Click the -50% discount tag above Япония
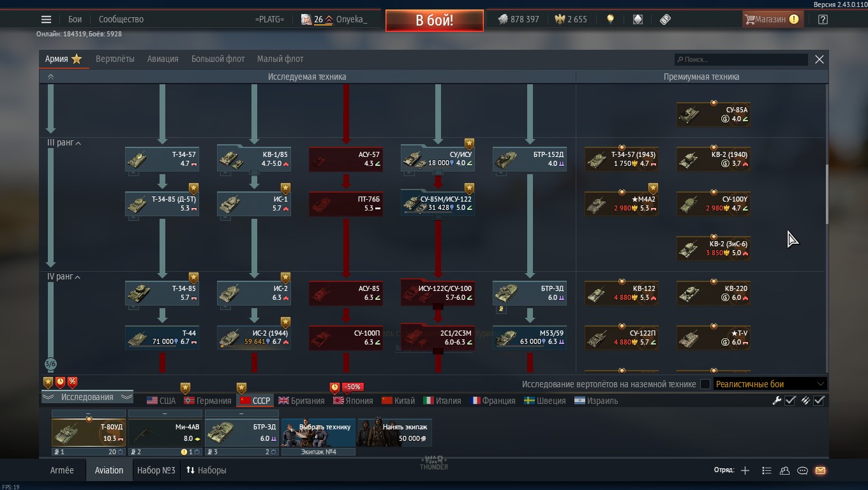This screenshot has width=868, height=490. (x=352, y=387)
